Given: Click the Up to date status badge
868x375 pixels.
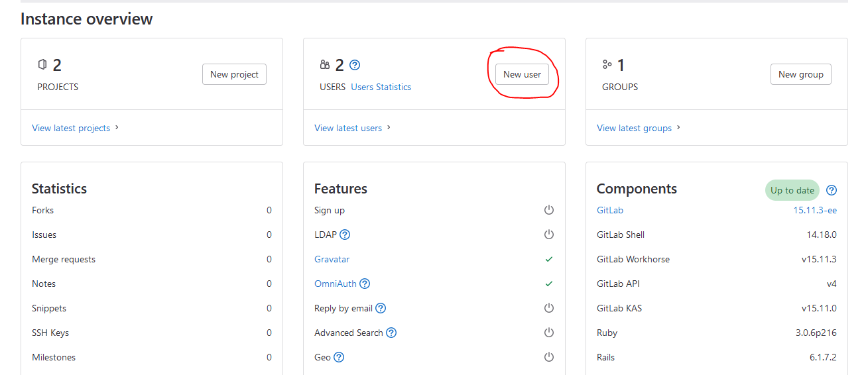Looking at the screenshot, I should 792,190.
